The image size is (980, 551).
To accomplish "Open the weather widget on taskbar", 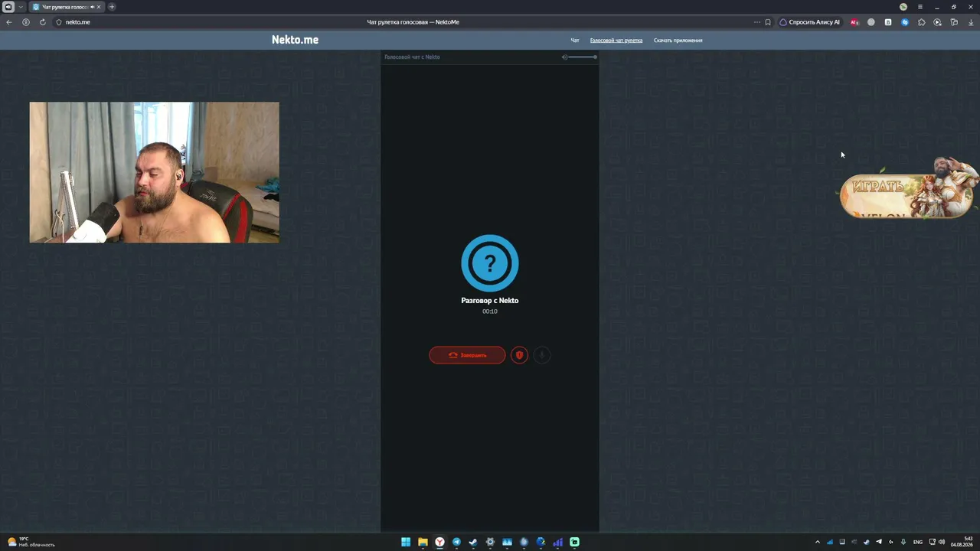I will (31, 542).
